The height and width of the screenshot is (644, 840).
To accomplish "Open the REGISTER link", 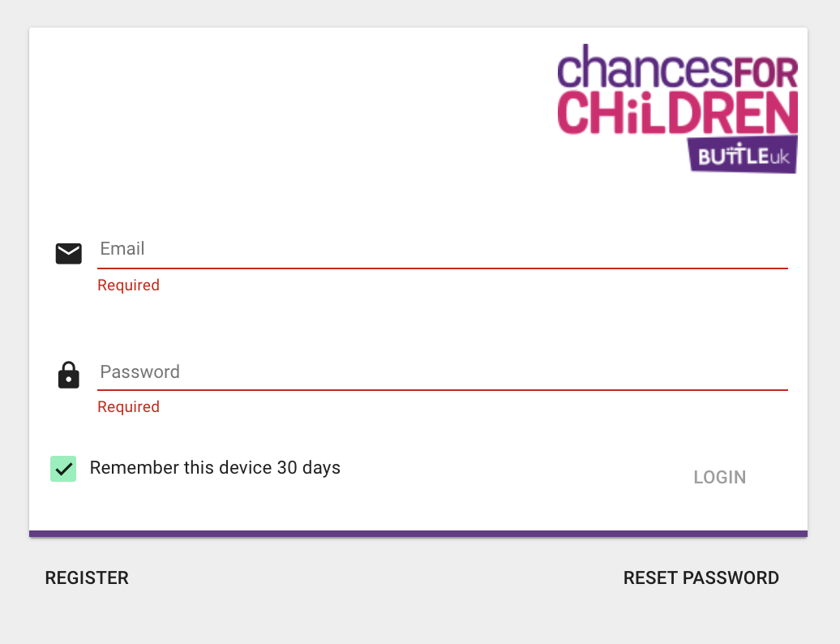I will pos(87,578).
